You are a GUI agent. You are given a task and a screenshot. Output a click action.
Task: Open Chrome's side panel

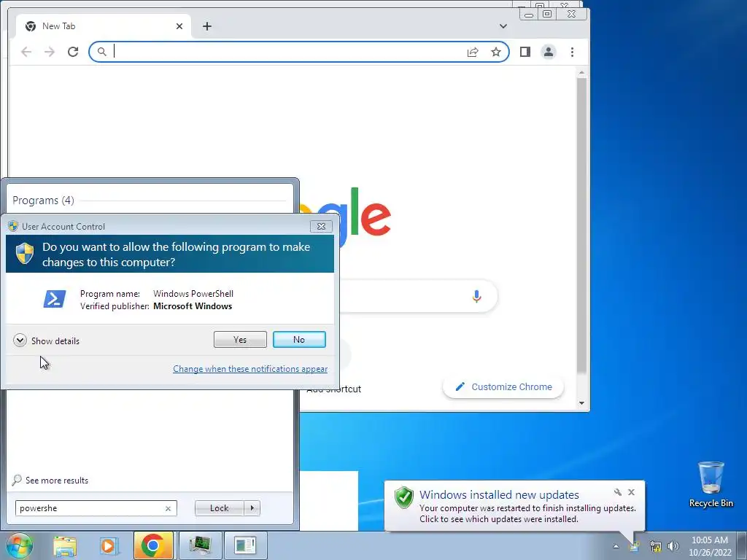(525, 52)
